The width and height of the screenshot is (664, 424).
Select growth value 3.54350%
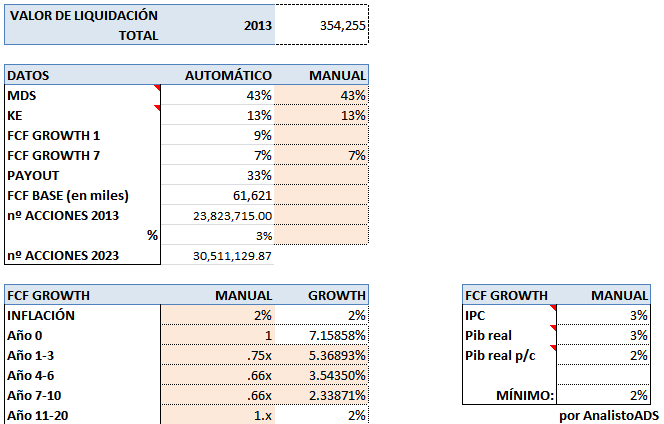tap(322, 375)
